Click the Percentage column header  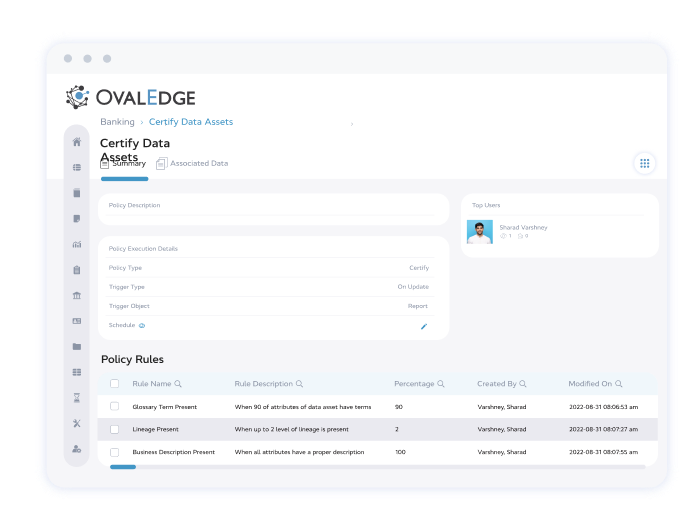[x=414, y=383]
